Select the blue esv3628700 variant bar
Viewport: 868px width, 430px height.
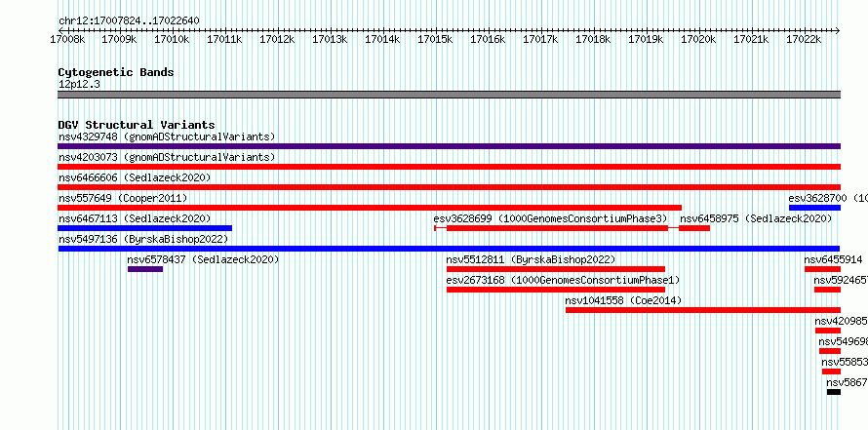coord(815,208)
